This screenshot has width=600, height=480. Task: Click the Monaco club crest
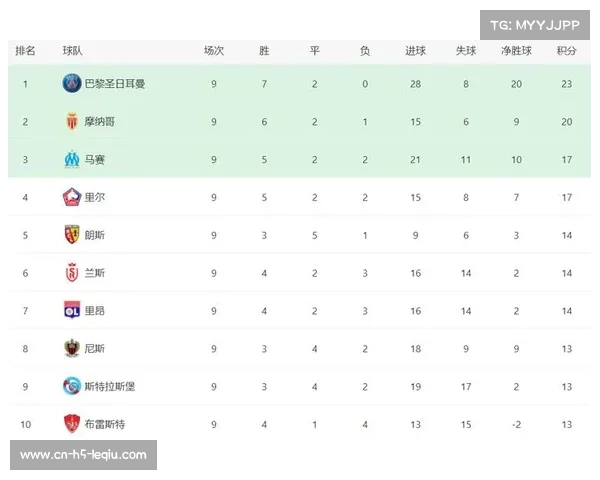[x=72, y=121]
